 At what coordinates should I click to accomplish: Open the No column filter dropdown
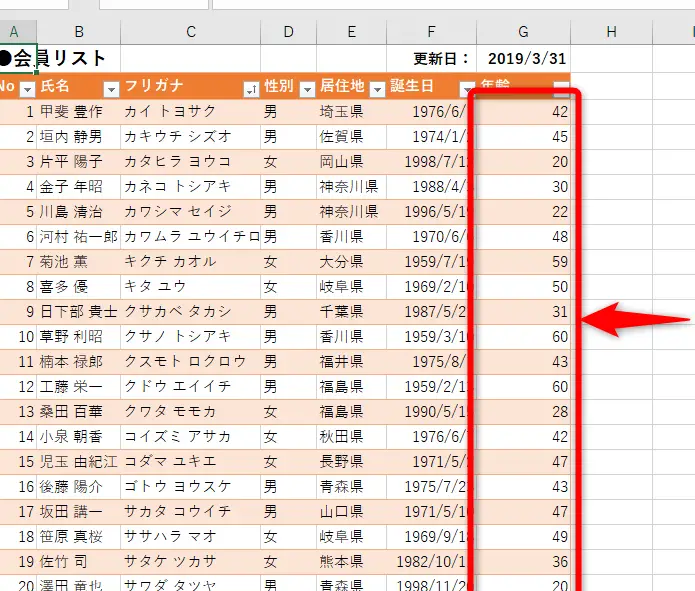pyautogui.click(x=27, y=87)
